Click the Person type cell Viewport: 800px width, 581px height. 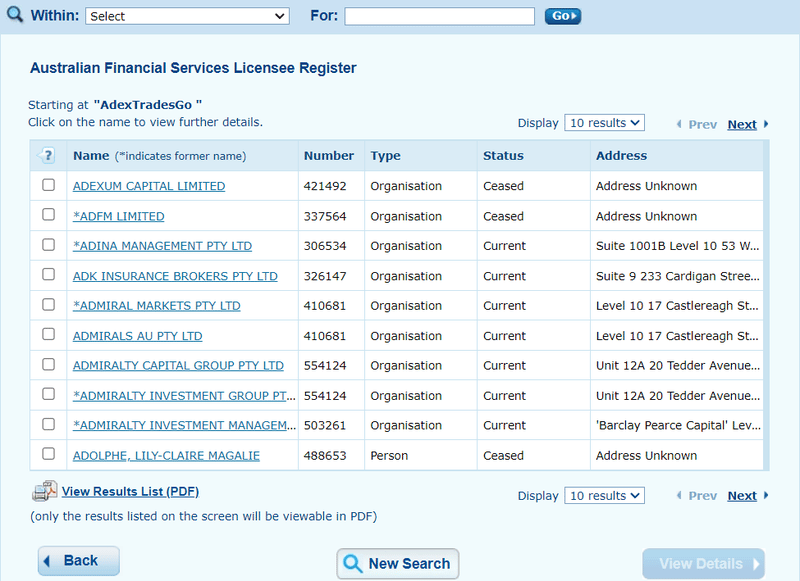click(x=389, y=456)
